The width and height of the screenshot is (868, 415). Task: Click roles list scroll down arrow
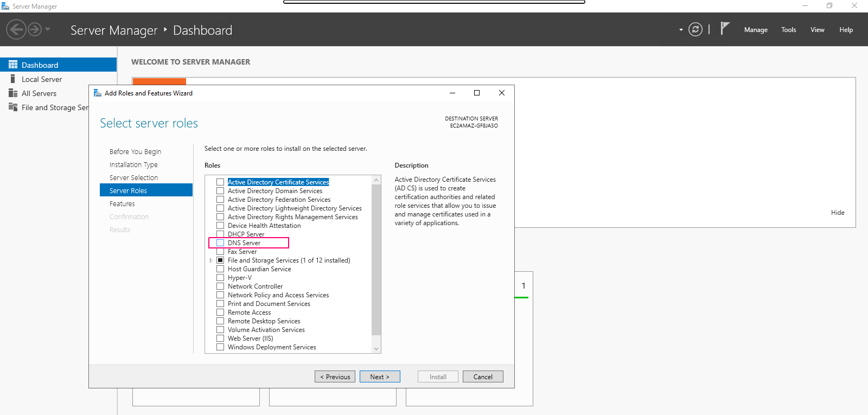coord(376,349)
